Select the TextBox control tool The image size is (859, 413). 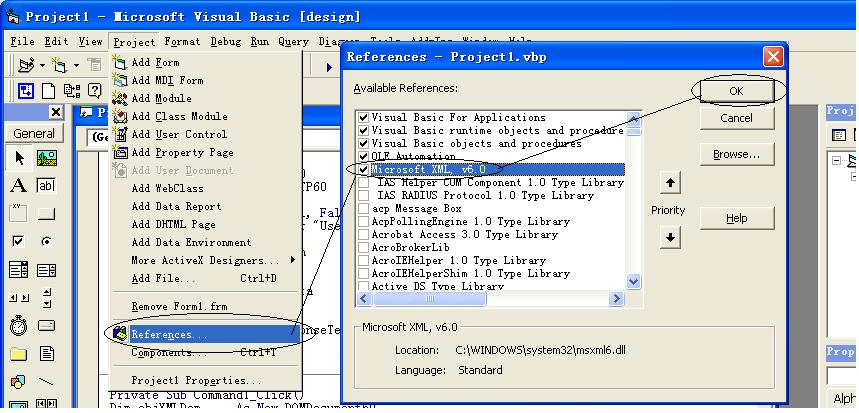click(47, 186)
